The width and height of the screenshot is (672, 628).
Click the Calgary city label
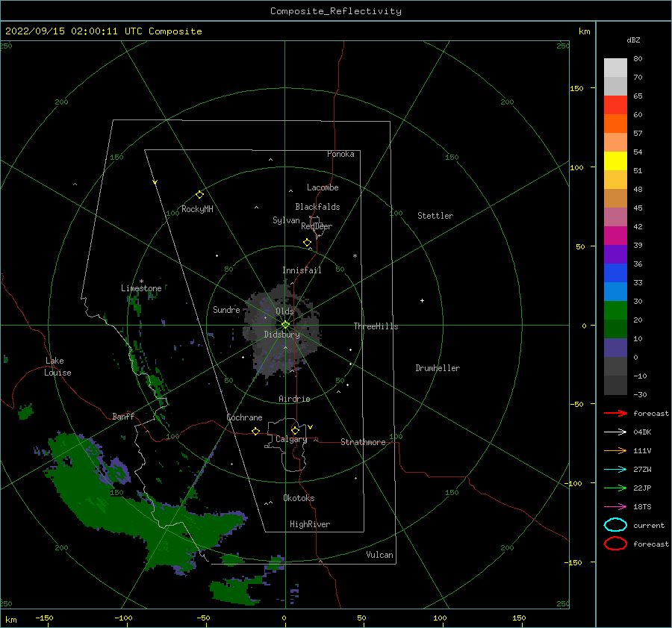(291, 439)
